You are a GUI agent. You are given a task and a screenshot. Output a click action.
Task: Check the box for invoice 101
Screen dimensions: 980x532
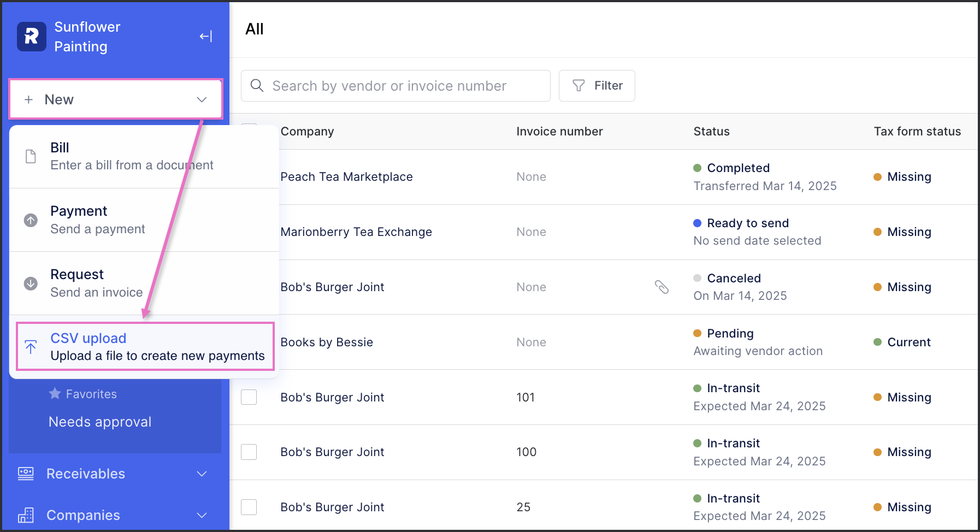pyautogui.click(x=249, y=397)
